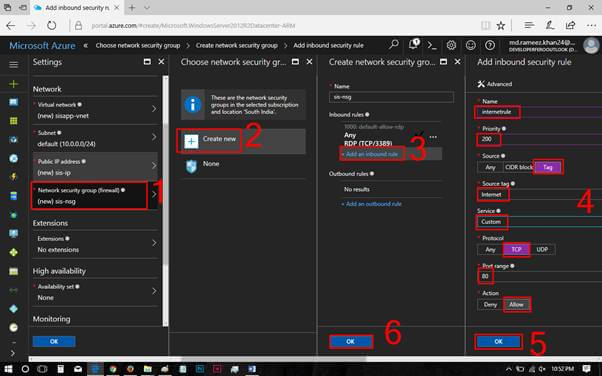Click the Port range field 80

[539, 276]
